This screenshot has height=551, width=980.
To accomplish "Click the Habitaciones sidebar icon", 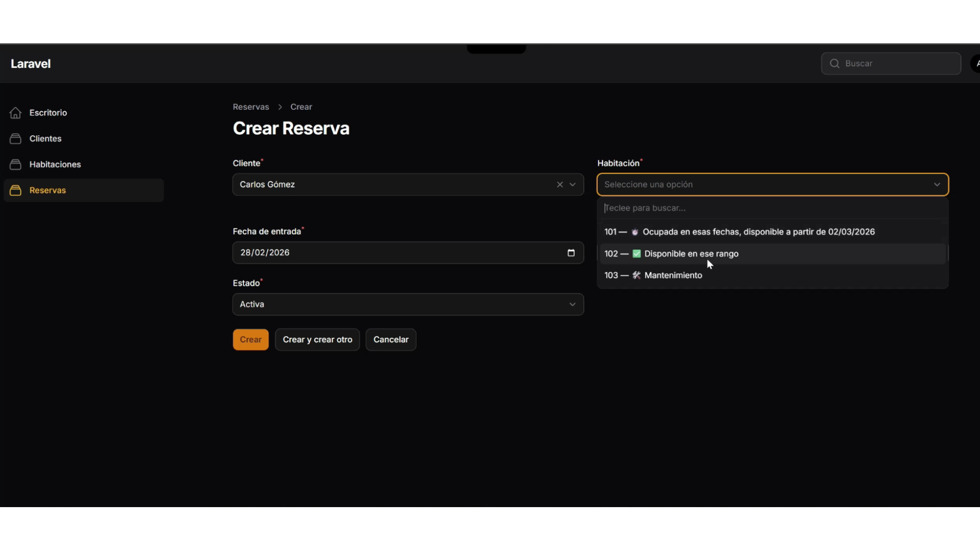I will pos(15,164).
